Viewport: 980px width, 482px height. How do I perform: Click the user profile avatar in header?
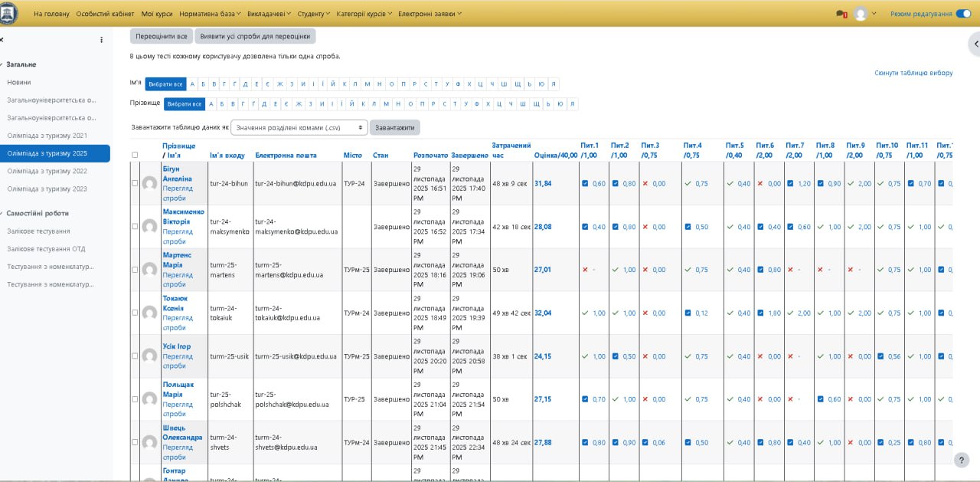click(x=861, y=14)
